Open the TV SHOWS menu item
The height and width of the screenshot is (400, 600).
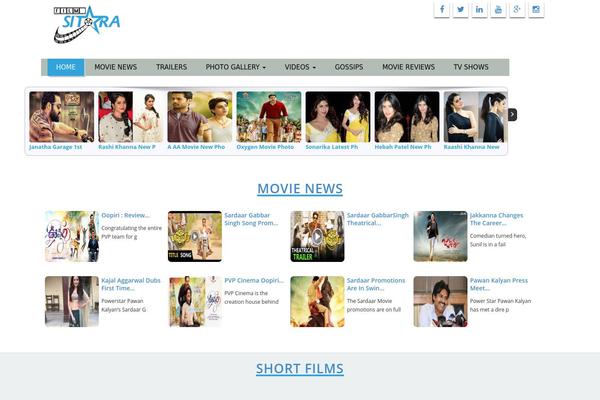pyautogui.click(x=471, y=67)
